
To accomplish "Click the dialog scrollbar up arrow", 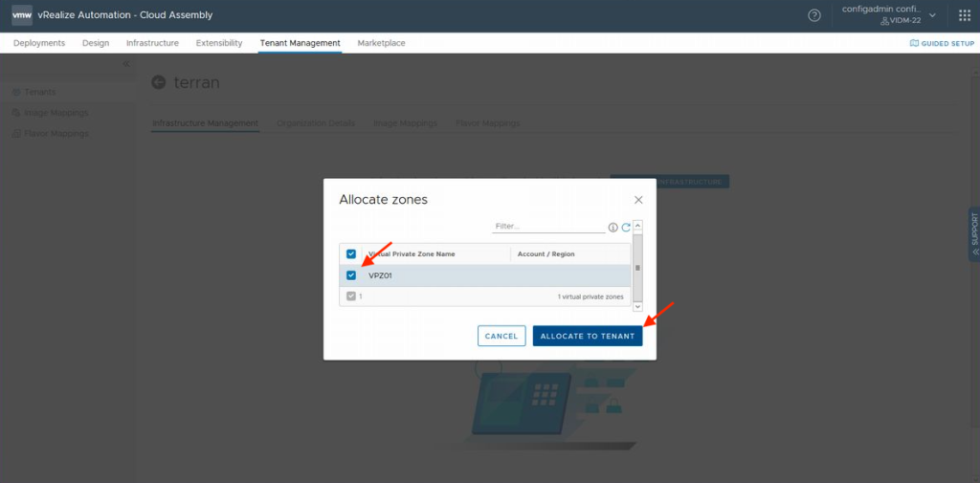I will coord(637,226).
